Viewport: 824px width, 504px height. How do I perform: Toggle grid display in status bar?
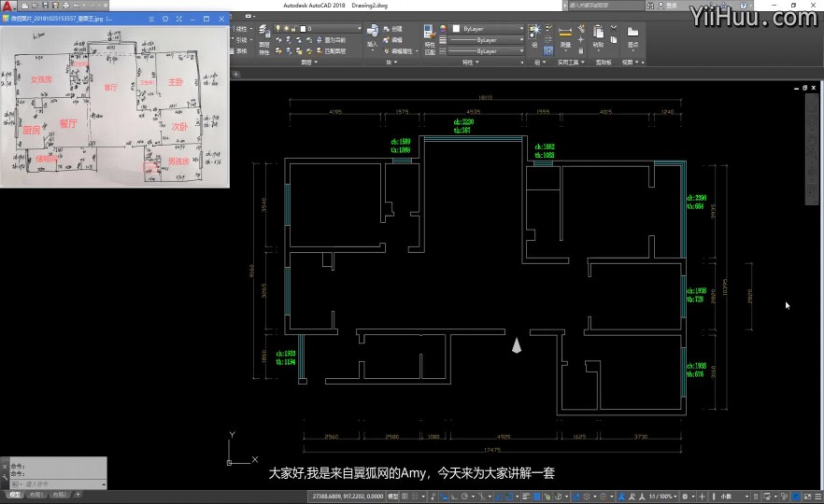pyautogui.click(x=405, y=497)
